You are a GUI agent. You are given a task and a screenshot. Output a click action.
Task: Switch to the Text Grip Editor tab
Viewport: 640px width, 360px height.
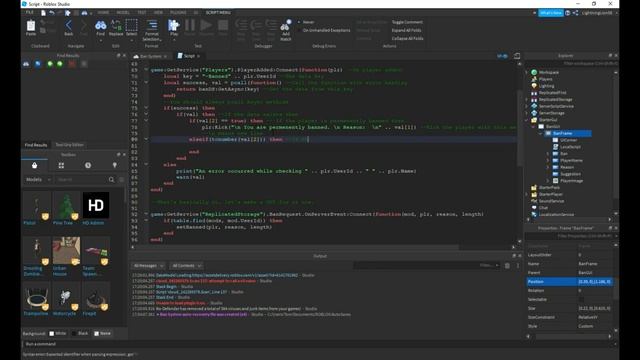(x=69, y=145)
